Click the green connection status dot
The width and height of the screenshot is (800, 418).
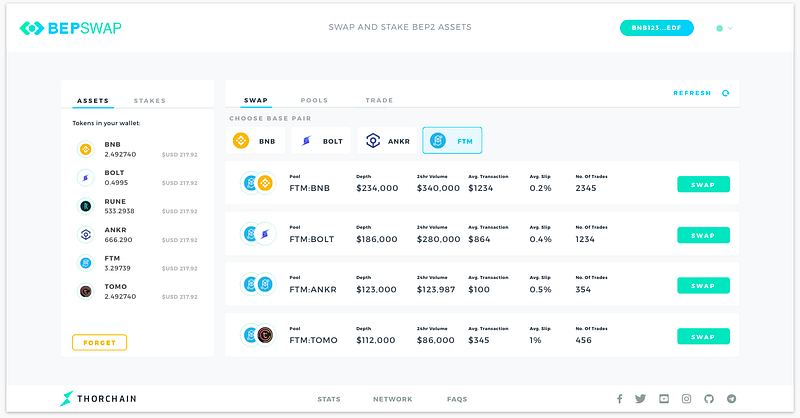pos(719,29)
